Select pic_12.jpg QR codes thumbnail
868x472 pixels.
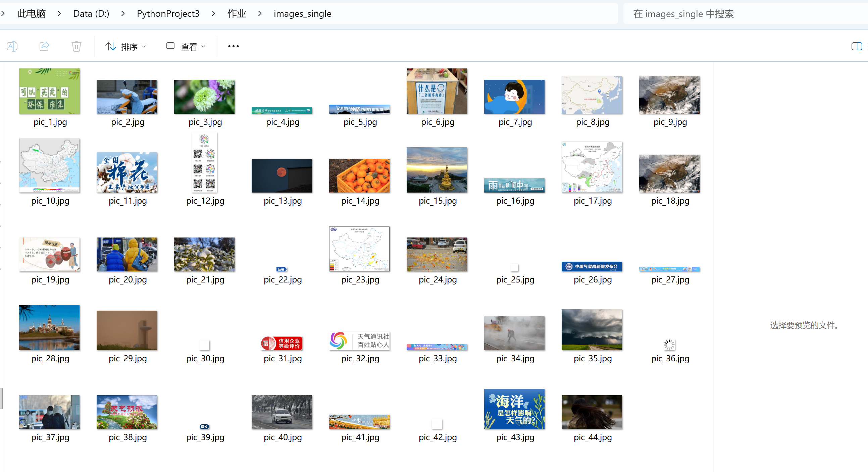click(x=204, y=162)
